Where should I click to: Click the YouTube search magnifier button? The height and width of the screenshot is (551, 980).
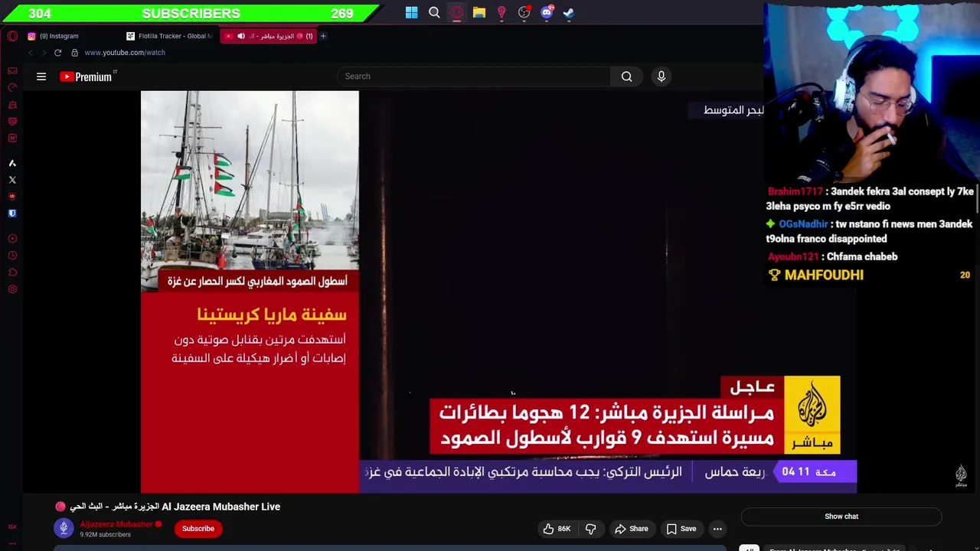tap(627, 77)
